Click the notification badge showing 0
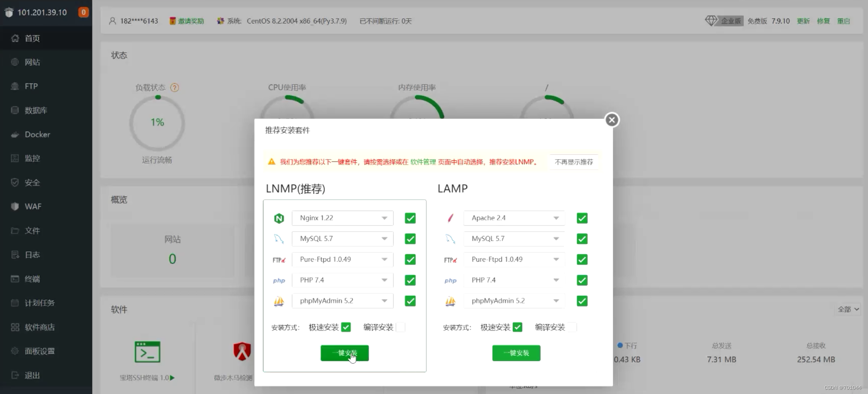This screenshot has height=394, width=868. (84, 12)
